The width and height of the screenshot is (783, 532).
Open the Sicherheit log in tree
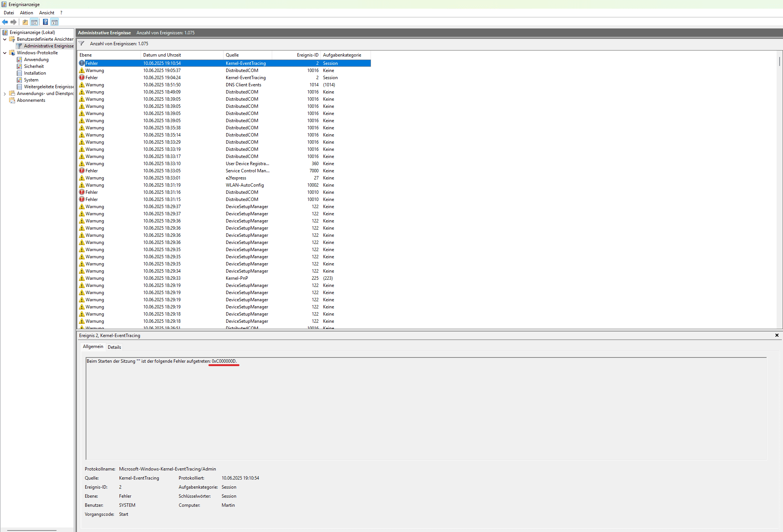point(34,66)
